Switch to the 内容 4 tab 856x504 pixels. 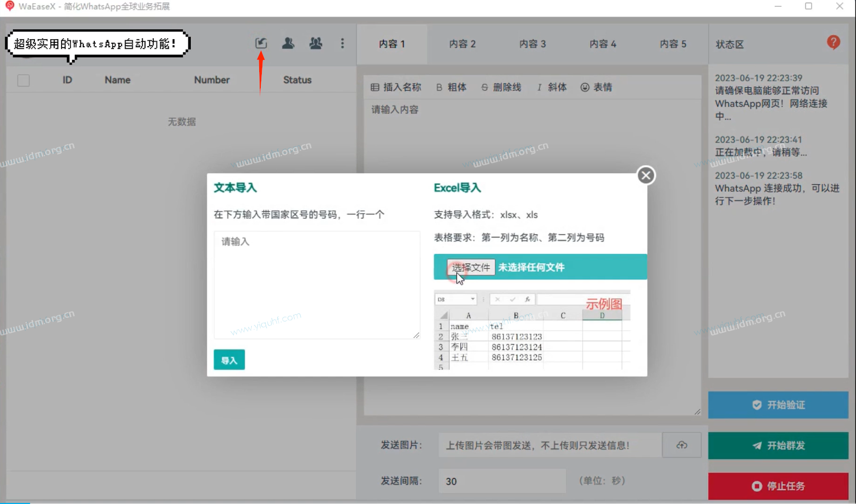click(x=603, y=44)
